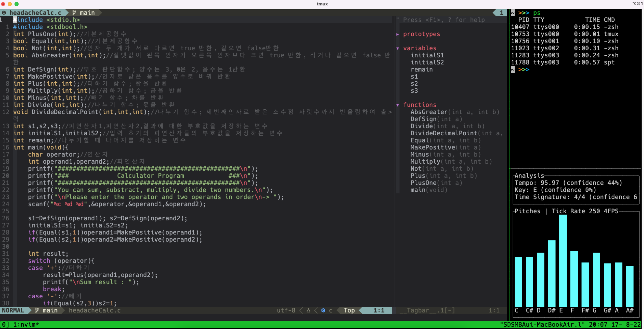Screen dimensions: 644x329
Task: Click the git branch main indicator in tabline
Action: click(83, 13)
